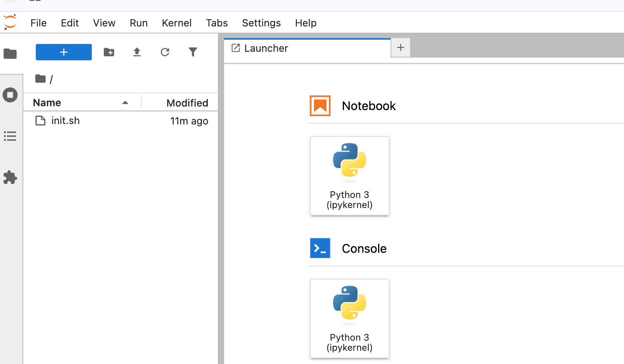Select the Launcher tab
Screen dimensions: 624x364
pyautogui.click(x=307, y=48)
